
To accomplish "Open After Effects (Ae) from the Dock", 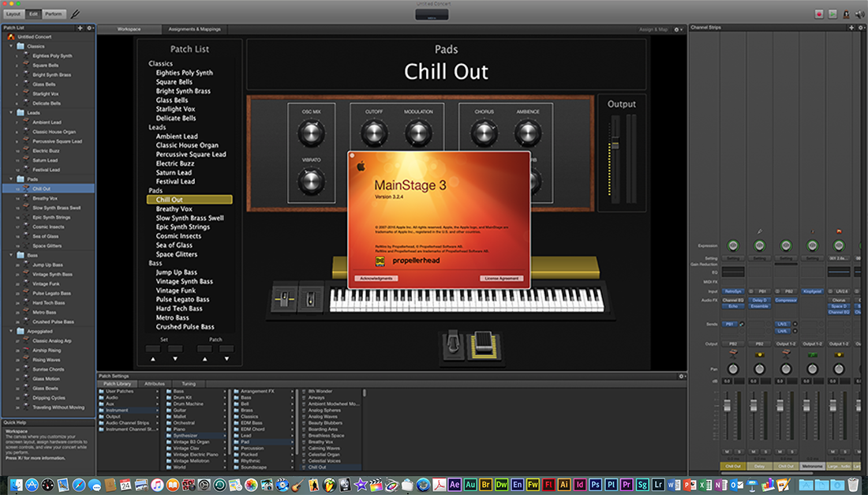I will click(x=455, y=485).
